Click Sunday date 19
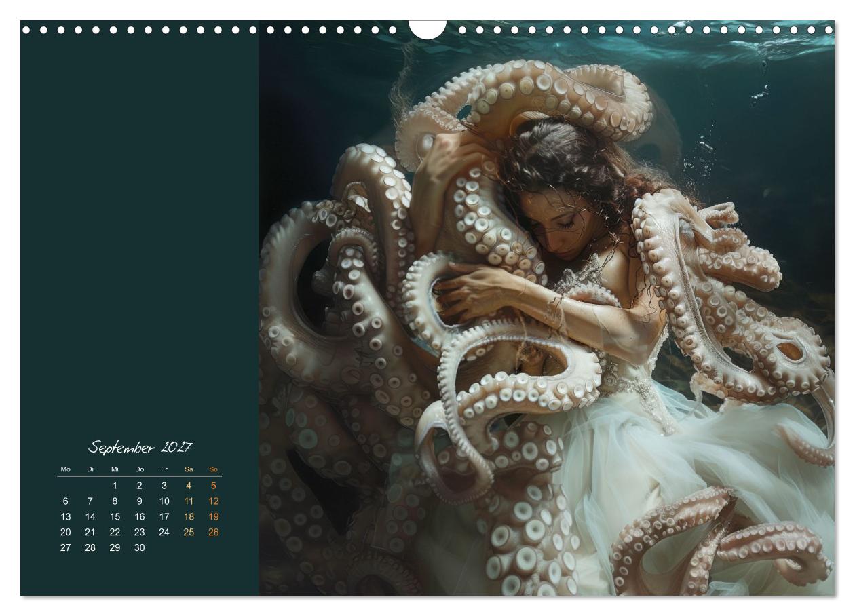 (213, 517)
